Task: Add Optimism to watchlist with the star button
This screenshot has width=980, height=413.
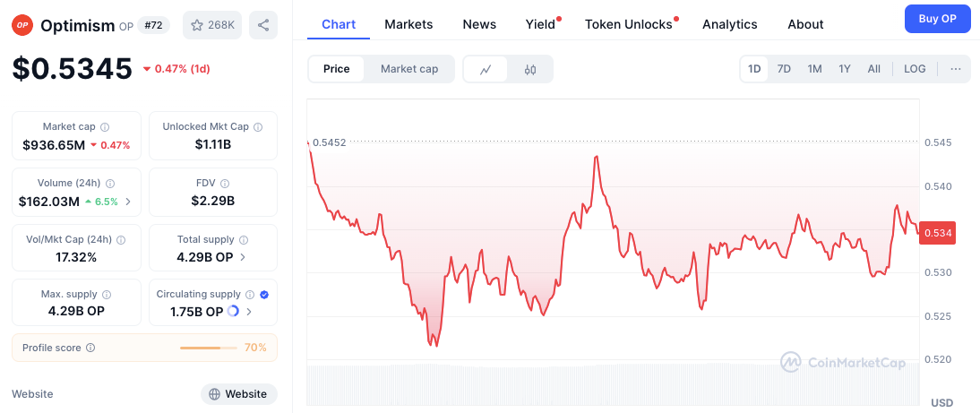Action: pyautogui.click(x=212, y=25)
